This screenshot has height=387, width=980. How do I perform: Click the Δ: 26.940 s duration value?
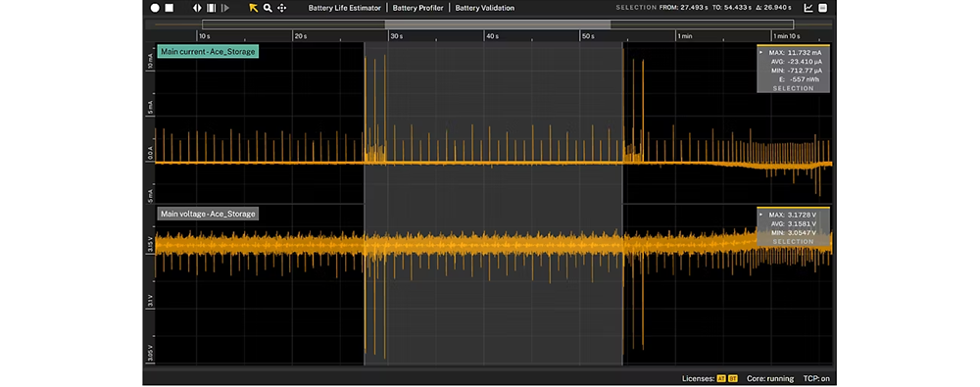pyautogui.click(x=775, y=8)
